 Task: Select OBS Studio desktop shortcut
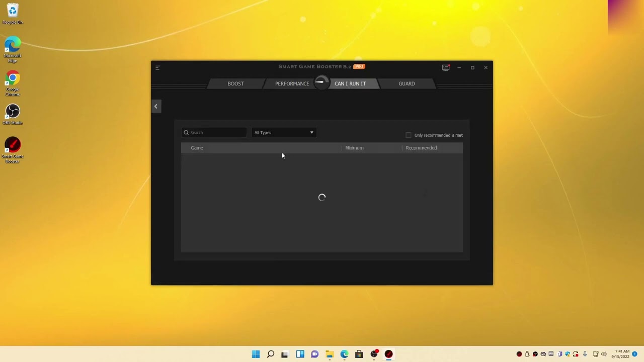[13, 115]
